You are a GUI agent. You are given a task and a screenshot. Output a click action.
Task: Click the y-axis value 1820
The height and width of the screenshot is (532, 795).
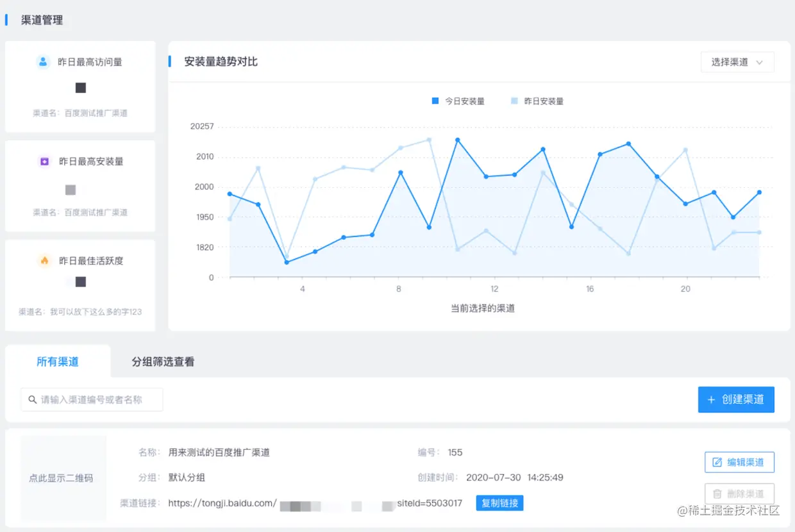[204, 247]
